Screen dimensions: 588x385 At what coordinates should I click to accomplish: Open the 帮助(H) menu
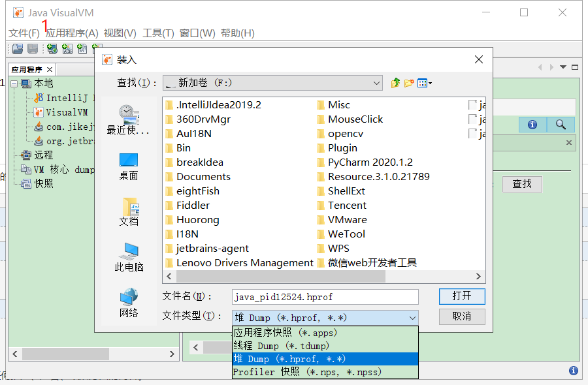(x=238, y=33)
